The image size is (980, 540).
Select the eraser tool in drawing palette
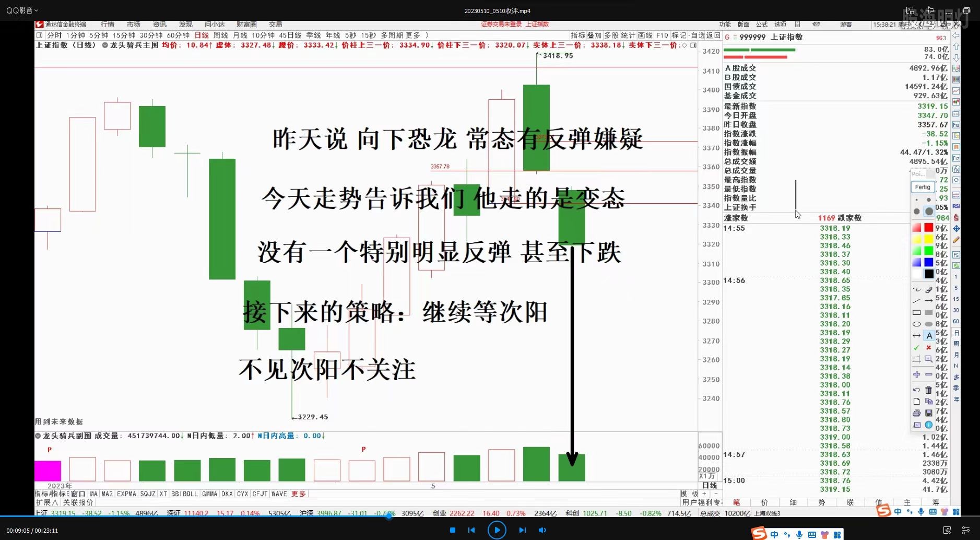[929, 289]
